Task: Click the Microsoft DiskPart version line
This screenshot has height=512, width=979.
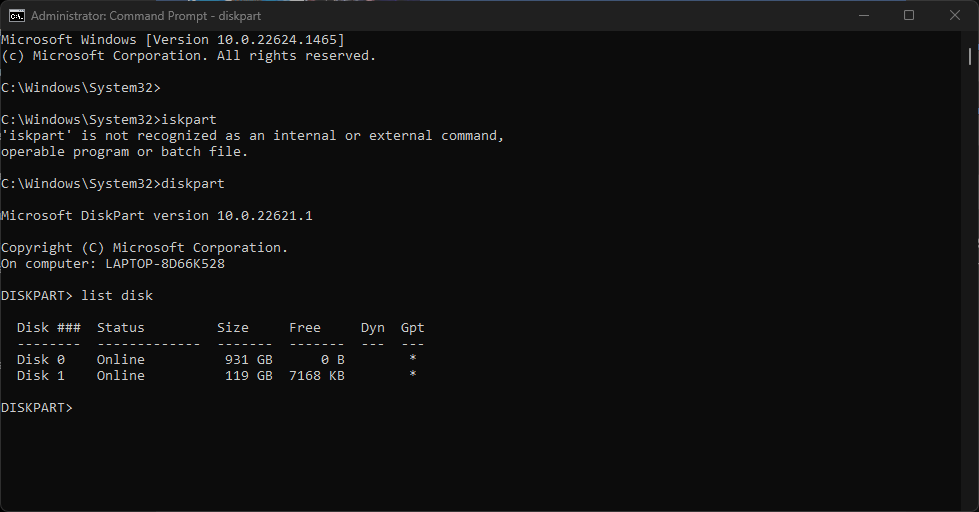Action: tap(157, 215)
